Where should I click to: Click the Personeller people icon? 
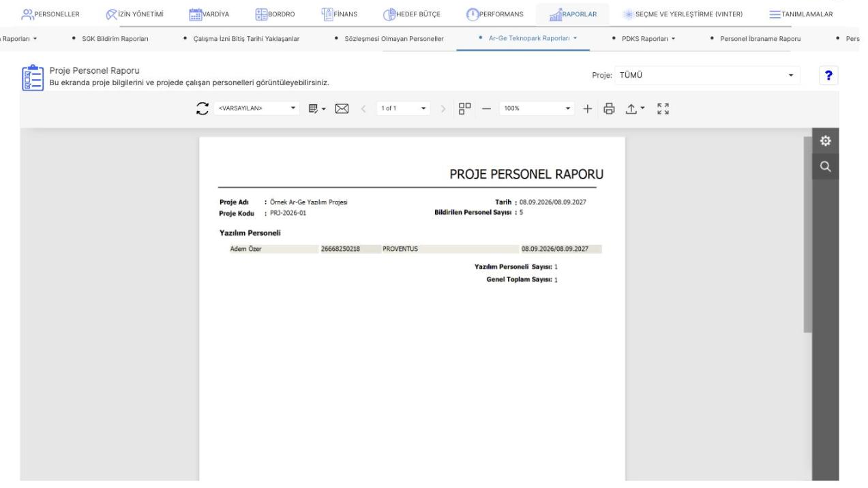28,14
